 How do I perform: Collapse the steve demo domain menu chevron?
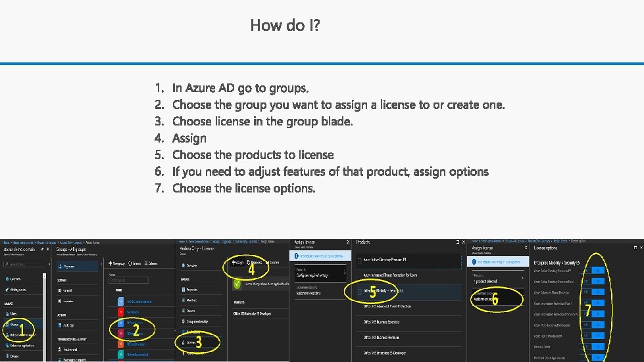click(49, 264)
